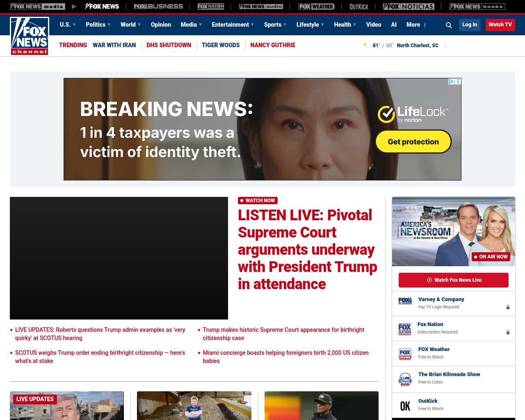The width and height of the screenshot is (525, 420).
Task: Click the Fox News channel logo
Action: coord(30,36)
